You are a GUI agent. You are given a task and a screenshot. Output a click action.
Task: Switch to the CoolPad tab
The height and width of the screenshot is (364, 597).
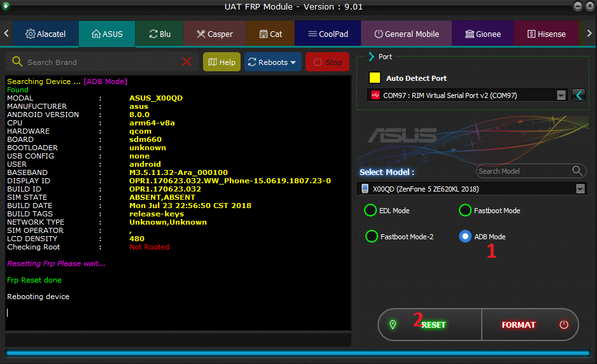coord(328,34)
